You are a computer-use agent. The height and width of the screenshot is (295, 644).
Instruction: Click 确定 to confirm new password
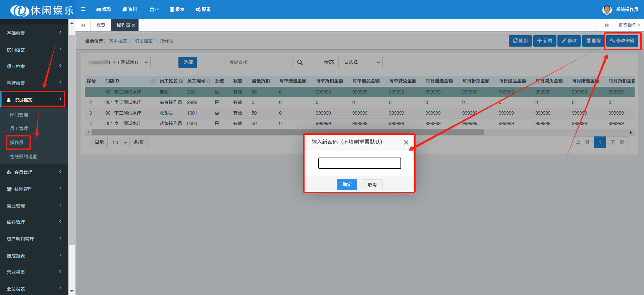[347, 185]
